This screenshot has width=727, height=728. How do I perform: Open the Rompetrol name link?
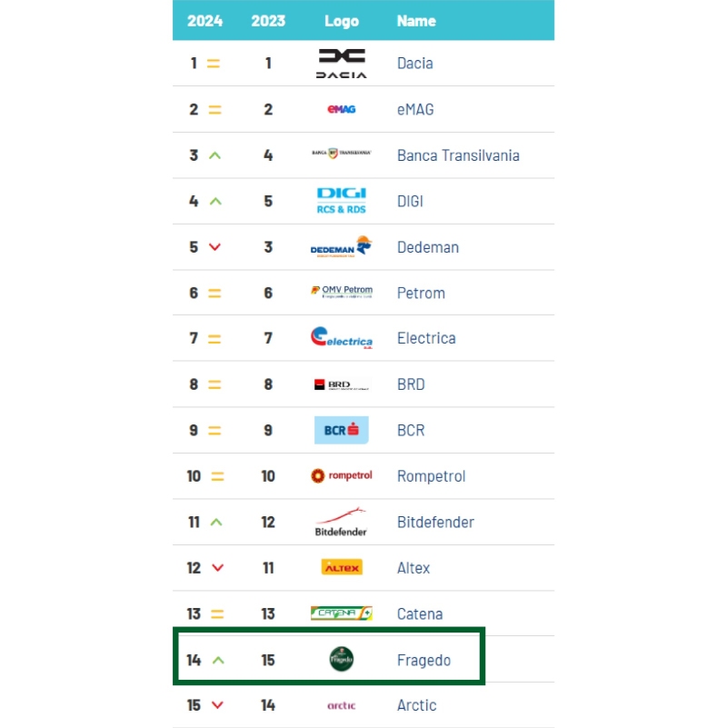click(431, 476)
